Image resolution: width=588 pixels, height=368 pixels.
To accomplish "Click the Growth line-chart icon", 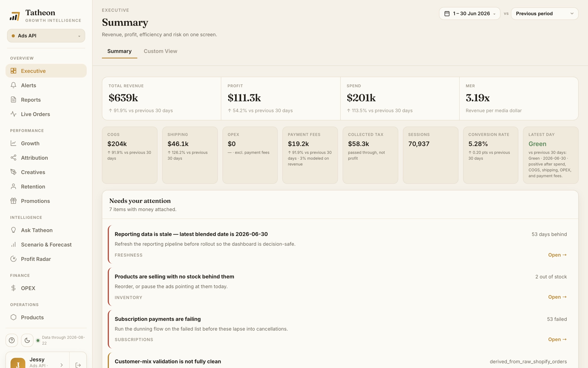I will pos(13,143).
